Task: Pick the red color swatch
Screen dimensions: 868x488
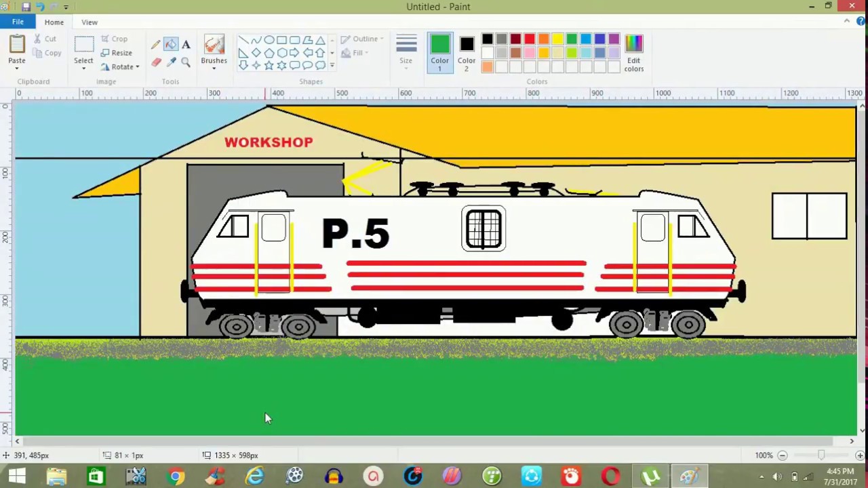Action: click(x=530, y=39)
